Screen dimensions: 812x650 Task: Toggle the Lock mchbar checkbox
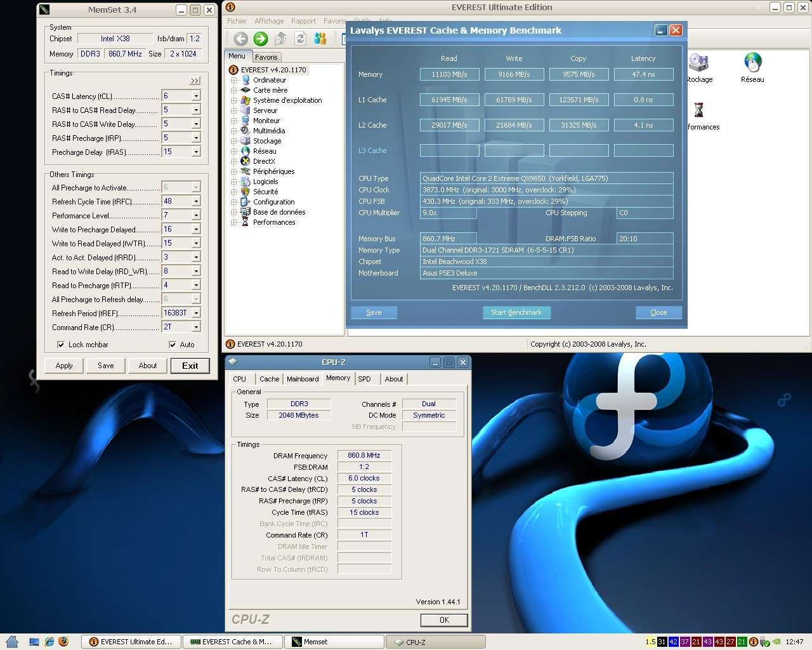[61, 345]
